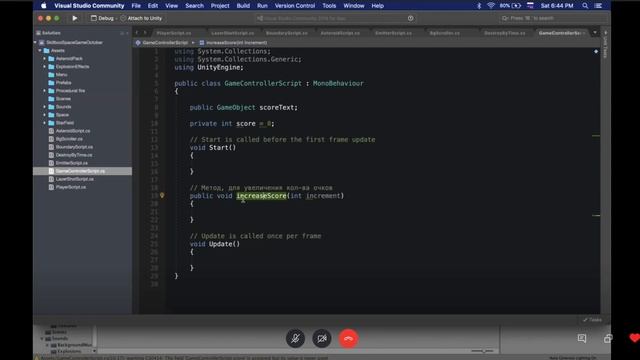
Task: Open the tab overflow dropdown arrow
Action: click(595, 33)
